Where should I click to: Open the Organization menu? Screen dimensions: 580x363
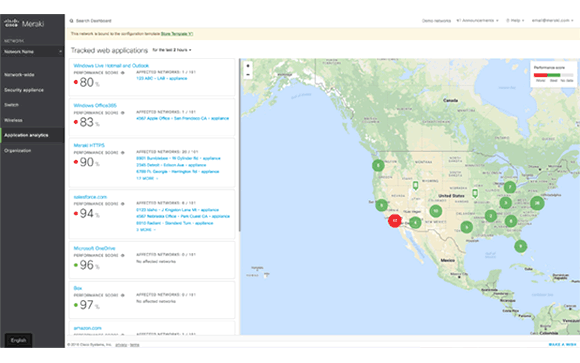(x=17, y=151)
